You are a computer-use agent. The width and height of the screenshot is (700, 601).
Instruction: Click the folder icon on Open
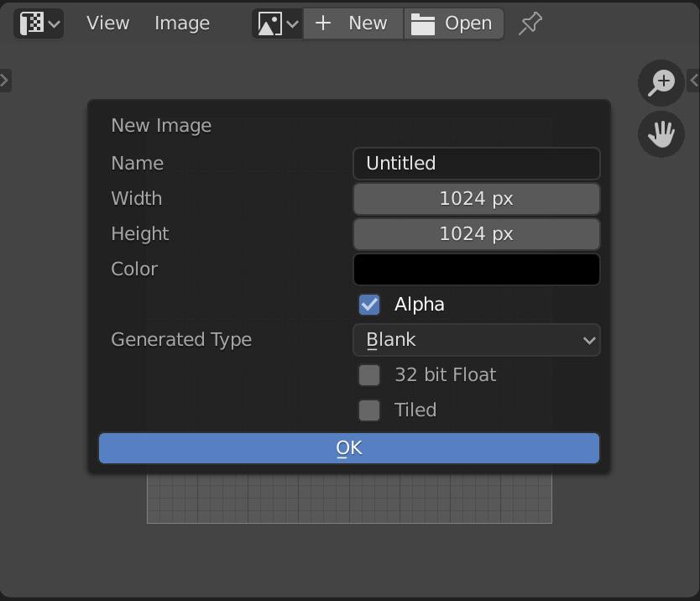point(422,24)
